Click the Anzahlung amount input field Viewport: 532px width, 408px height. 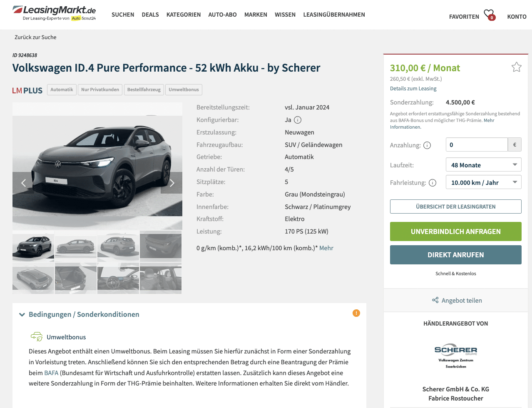tap(477, 145)
